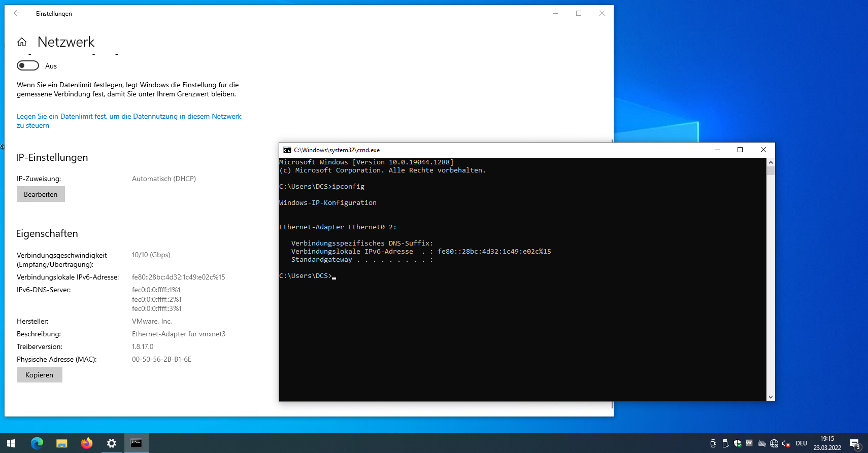This screenshot has width=868, height=453.
Task: Open the Windows Start menu
Action: point(11,443)
